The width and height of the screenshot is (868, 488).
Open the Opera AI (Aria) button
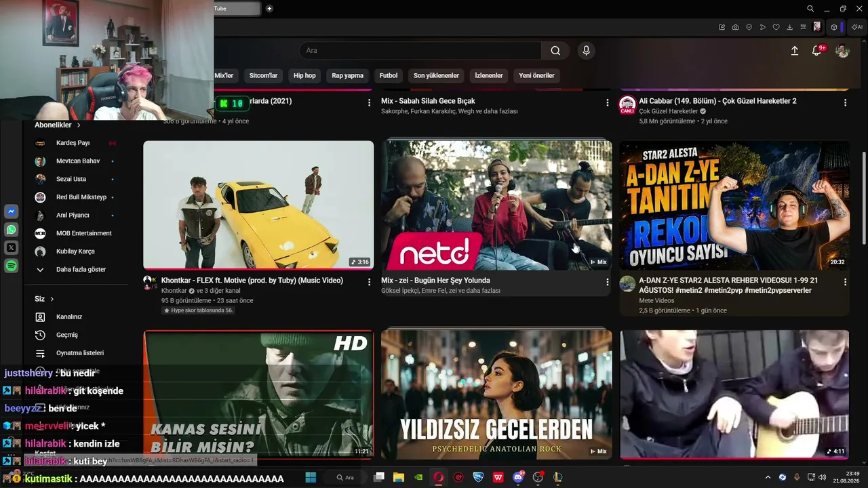(857, 27)
